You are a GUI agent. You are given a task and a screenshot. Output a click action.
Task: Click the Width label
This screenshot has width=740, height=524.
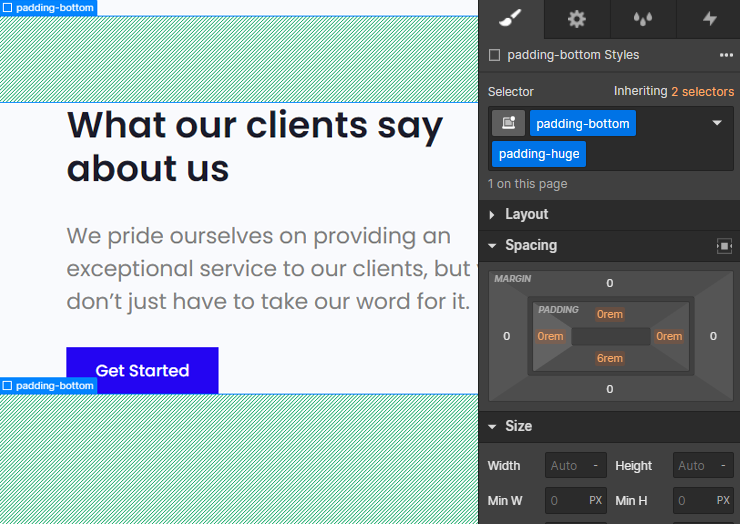point(504,466)
